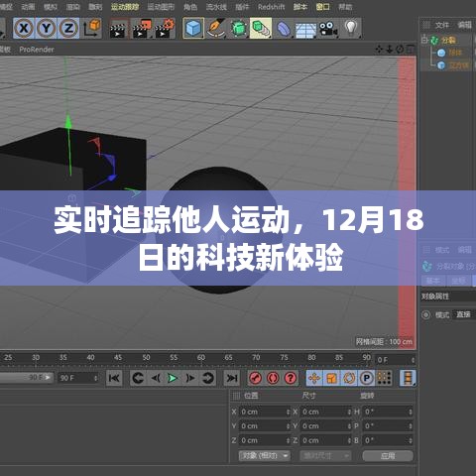
Task: Click the rotation H 0° stepper
Action: pyautogui.click(x=411, y=412)
